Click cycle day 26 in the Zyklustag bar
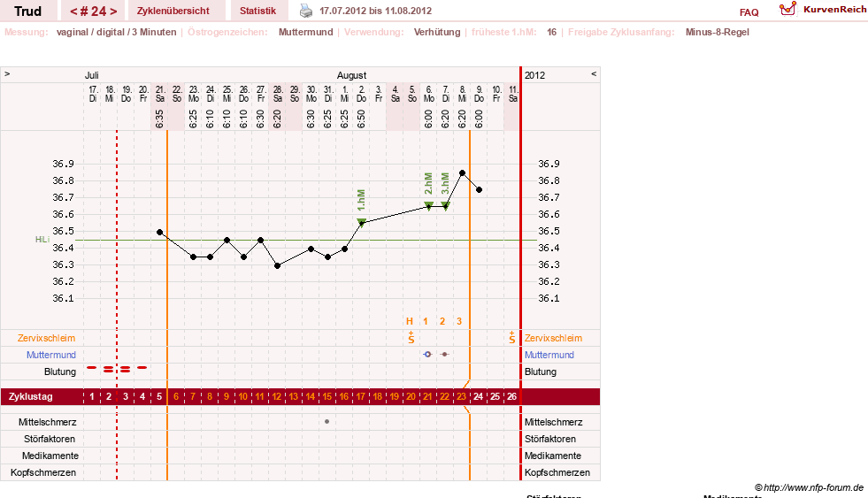Screen dimensions: 868x498 (512, 397)
